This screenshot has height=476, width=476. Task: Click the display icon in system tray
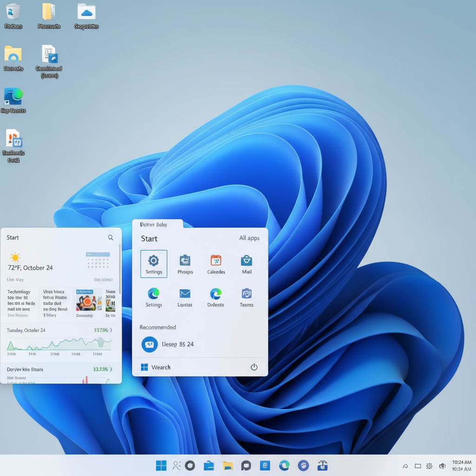(418, 466)
